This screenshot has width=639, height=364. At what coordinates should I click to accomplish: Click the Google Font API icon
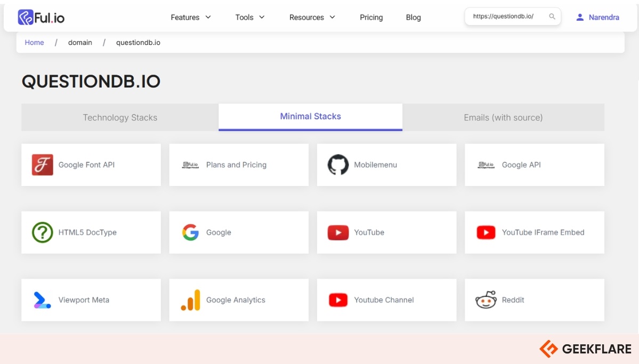pyautogui.click(x=43, y=165)
